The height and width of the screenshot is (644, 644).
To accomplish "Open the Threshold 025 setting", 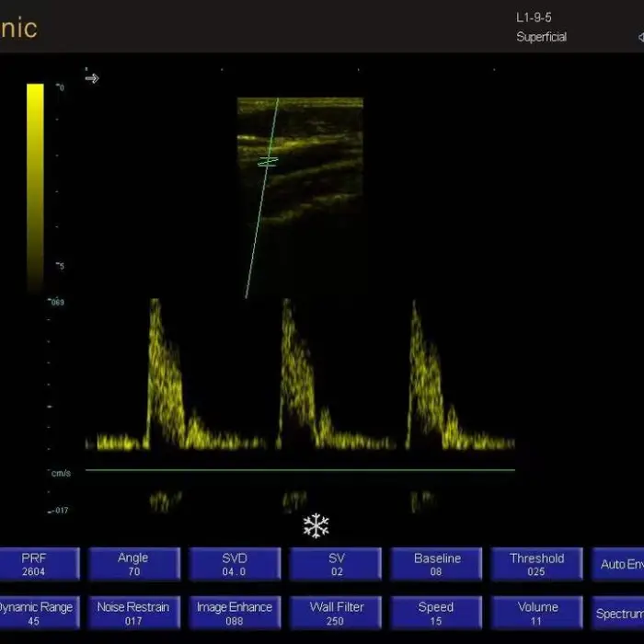I will (536, 564).
